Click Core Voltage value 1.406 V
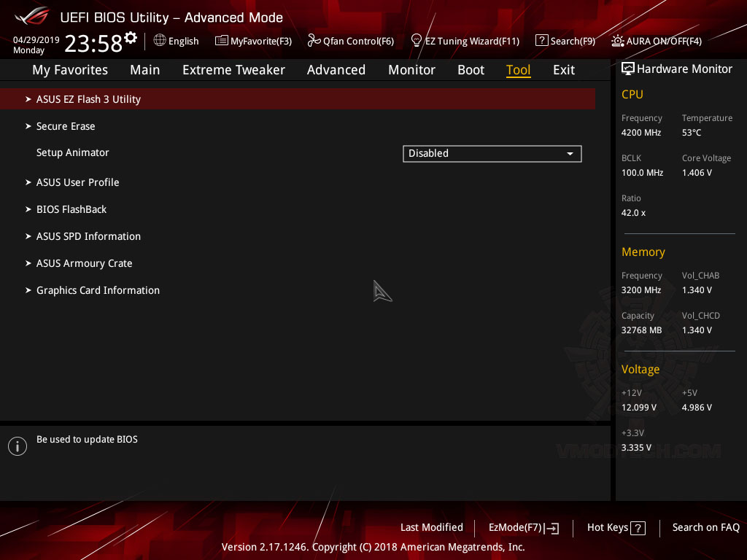 (697, 173)
